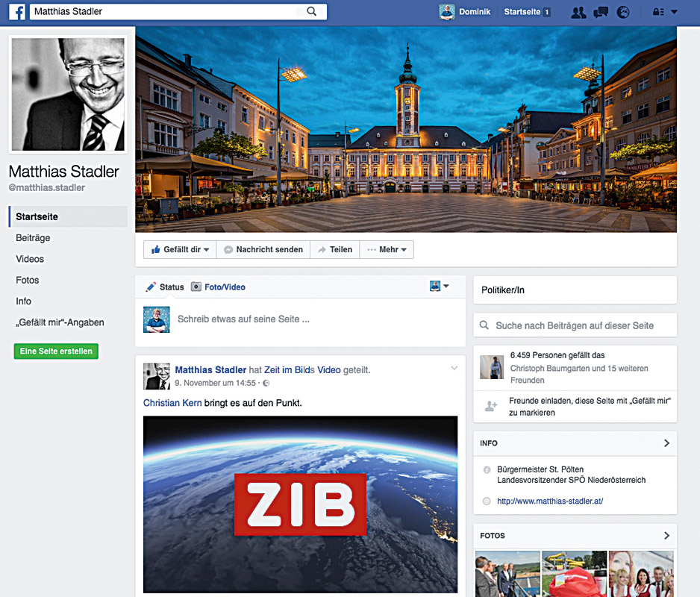
Task: Open the notifications globe icon
Action: tap(623, 12)
